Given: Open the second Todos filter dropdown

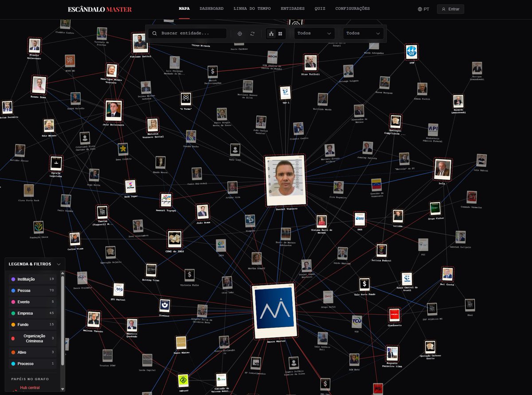Looking at the screenshot, I should pos(363,33).
